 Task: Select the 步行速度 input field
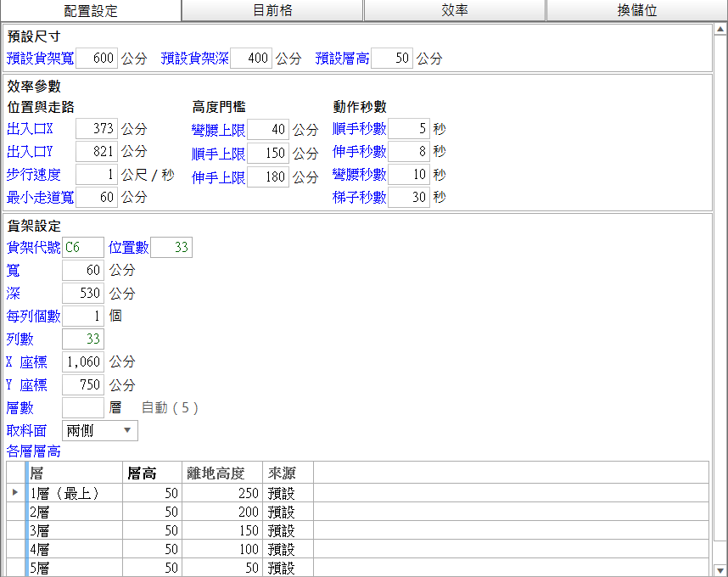pos(97,175)
